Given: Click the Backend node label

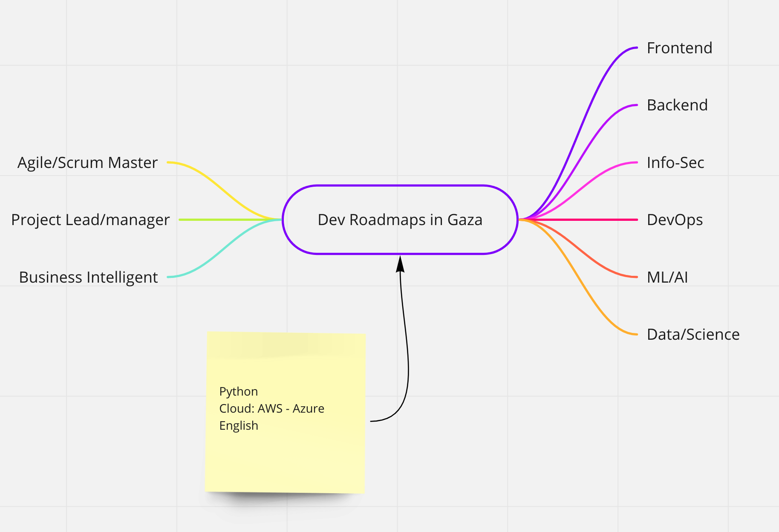Looking at the screenshot, I should point(677,105).
